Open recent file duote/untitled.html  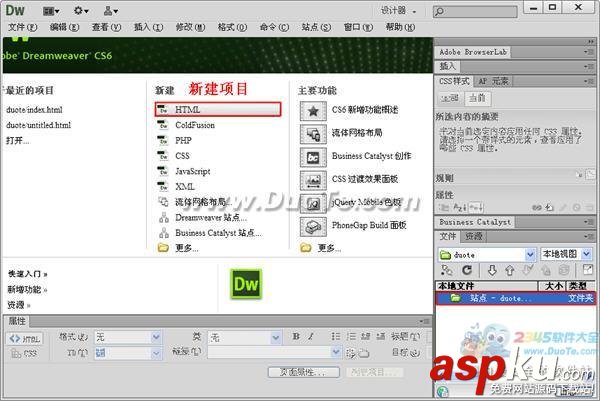[x=38, y=125]
